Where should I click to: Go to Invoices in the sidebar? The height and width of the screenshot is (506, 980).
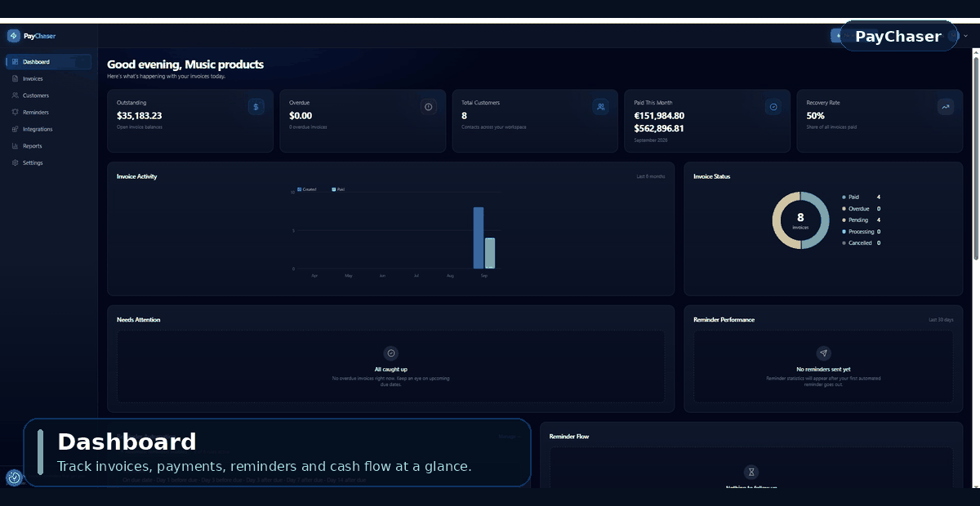(x=48, y=79)
